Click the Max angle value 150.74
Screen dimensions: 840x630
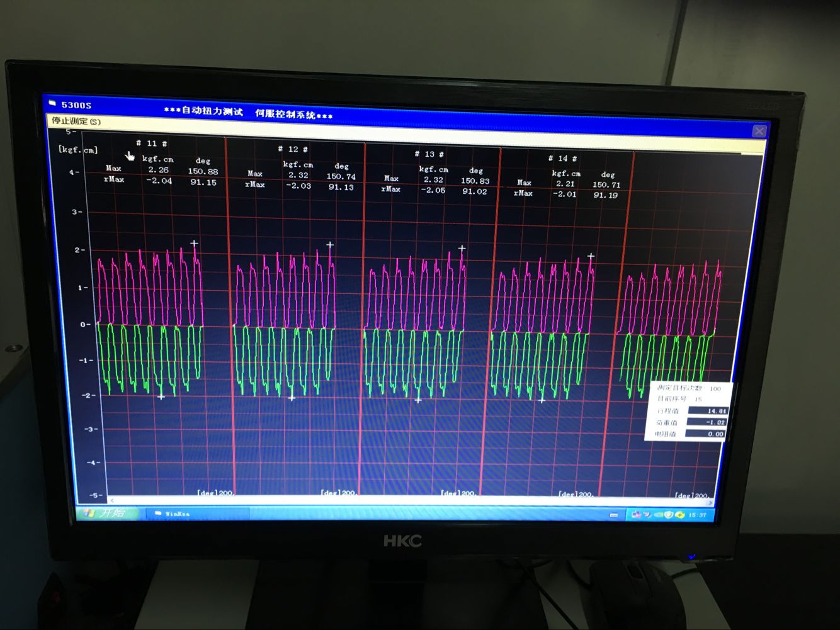(341, 176)
